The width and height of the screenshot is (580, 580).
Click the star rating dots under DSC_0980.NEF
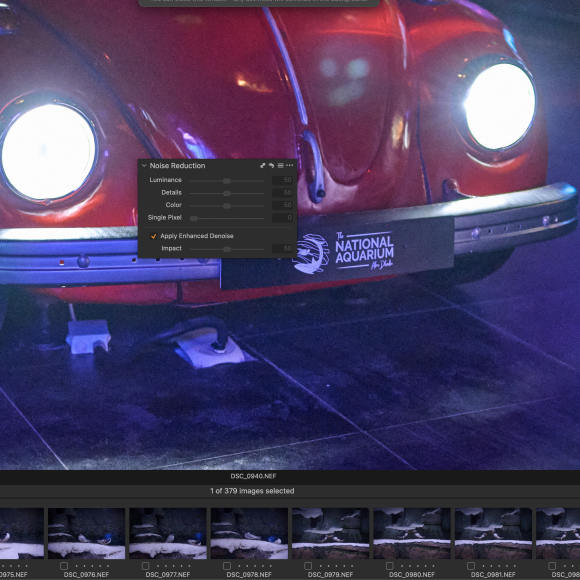418,566
